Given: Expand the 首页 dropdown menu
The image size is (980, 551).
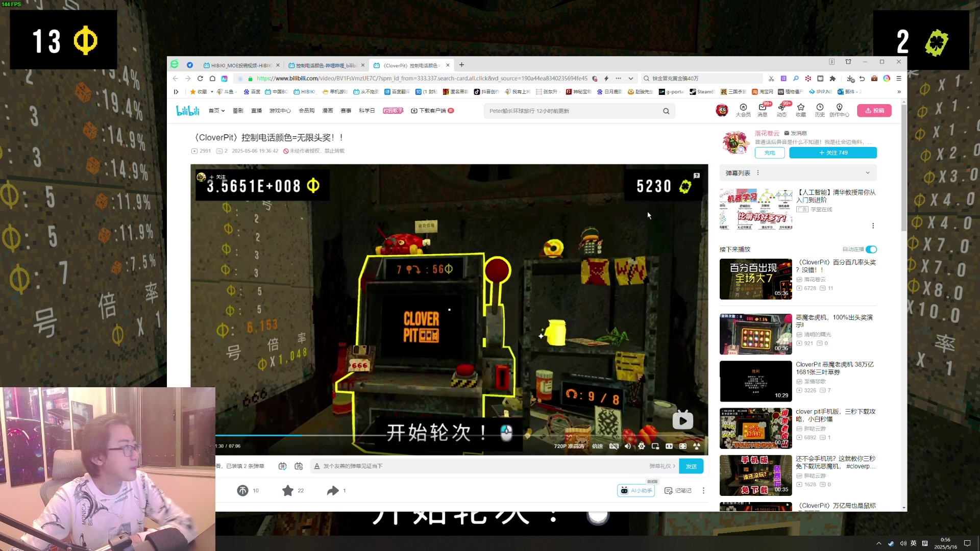Looking at the screenshot, I should (x=216, y=111).
